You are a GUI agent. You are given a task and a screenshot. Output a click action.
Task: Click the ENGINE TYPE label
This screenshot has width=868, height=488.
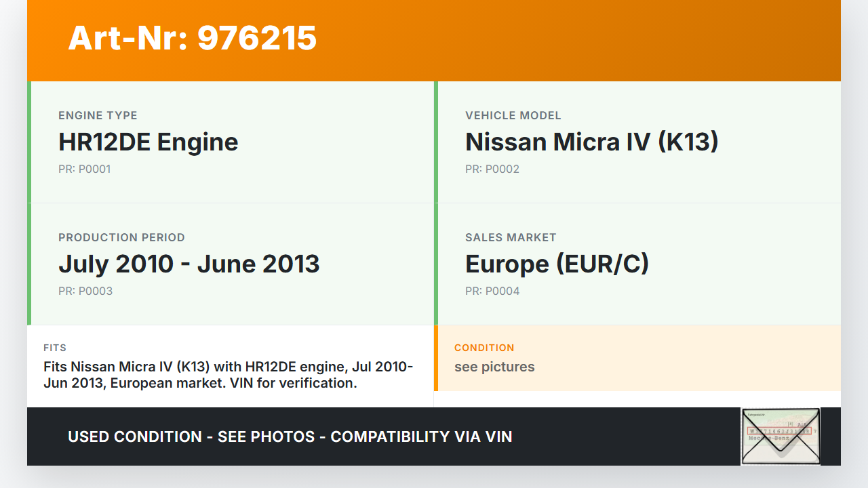(98, 115)
